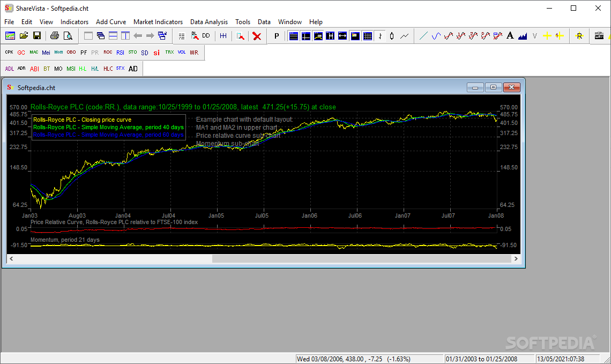The image size is (611, 364).
Task: Add the VOL volume indicator
Action: click(x=182, y=52)
